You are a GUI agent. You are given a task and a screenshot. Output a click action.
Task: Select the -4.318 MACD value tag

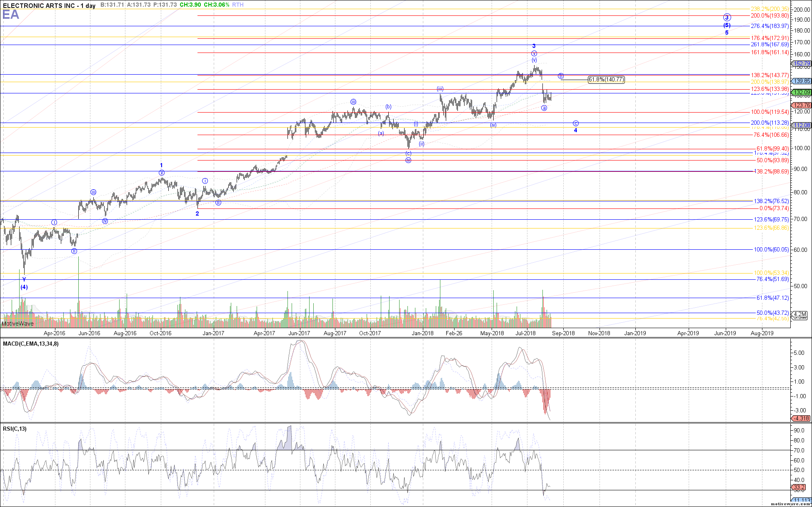pos(801,419)
